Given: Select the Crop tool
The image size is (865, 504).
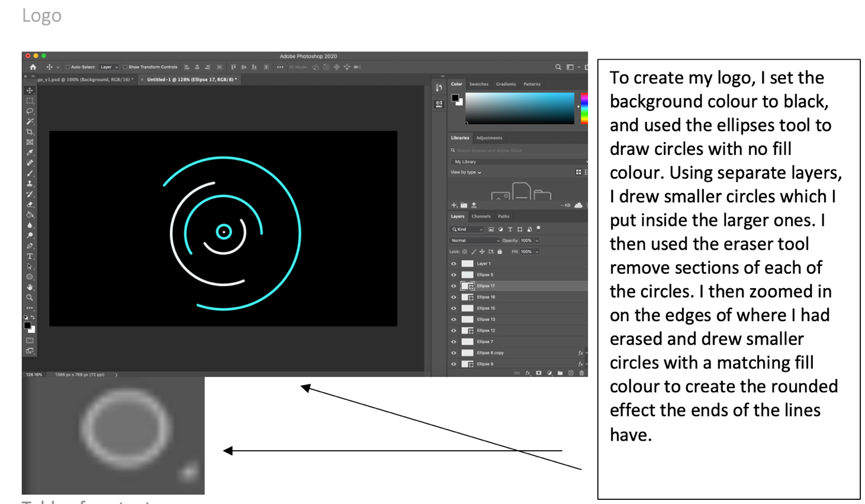Looking at the screenshot, I should [x=30, y=132].
